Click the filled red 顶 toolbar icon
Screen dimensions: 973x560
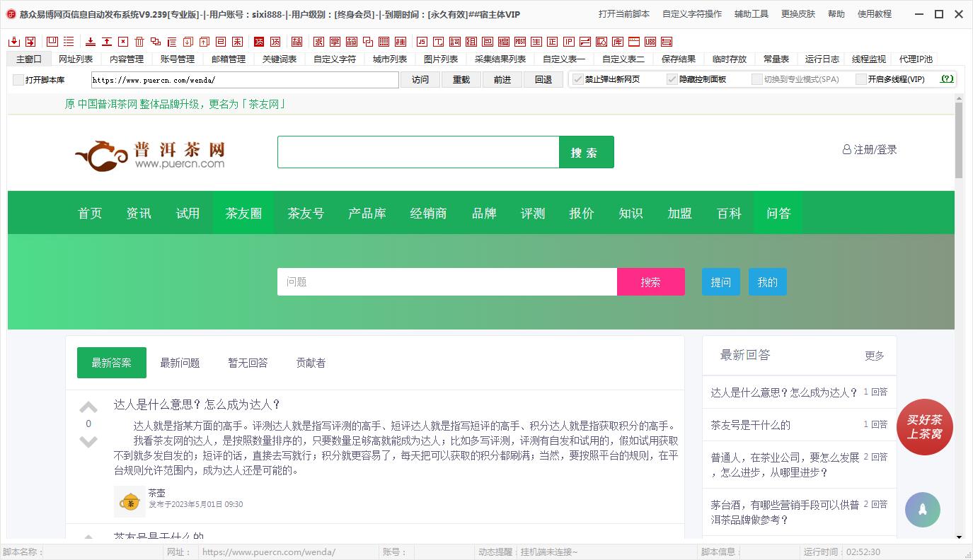coord(259,42)
